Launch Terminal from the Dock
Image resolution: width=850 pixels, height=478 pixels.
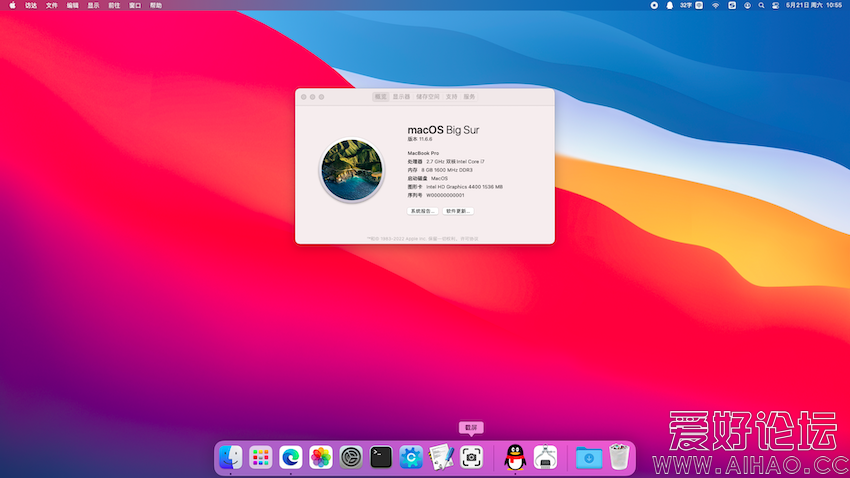tap(381, 458)
